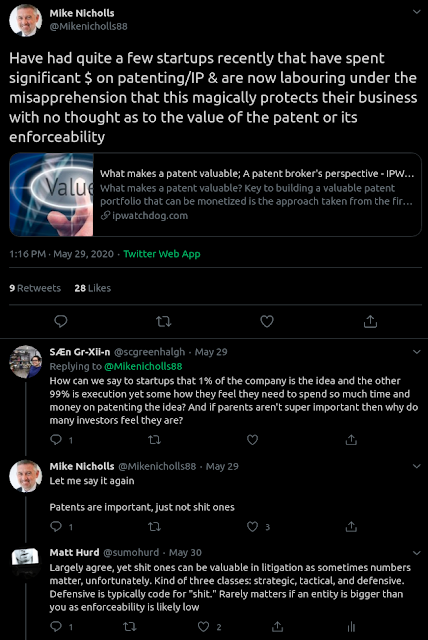Open Twitter Web App source link

(x=162, y=254)
